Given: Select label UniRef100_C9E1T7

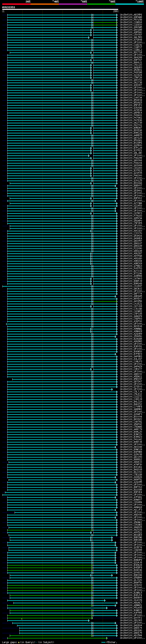Looking at the screenshot, I should tap(131, 369).
